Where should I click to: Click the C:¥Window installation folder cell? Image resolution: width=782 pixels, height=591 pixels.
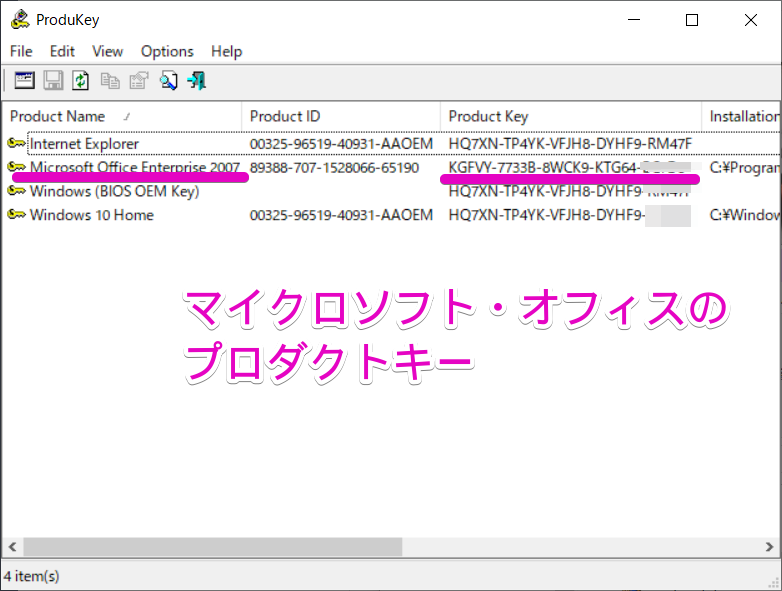point(745,215)
